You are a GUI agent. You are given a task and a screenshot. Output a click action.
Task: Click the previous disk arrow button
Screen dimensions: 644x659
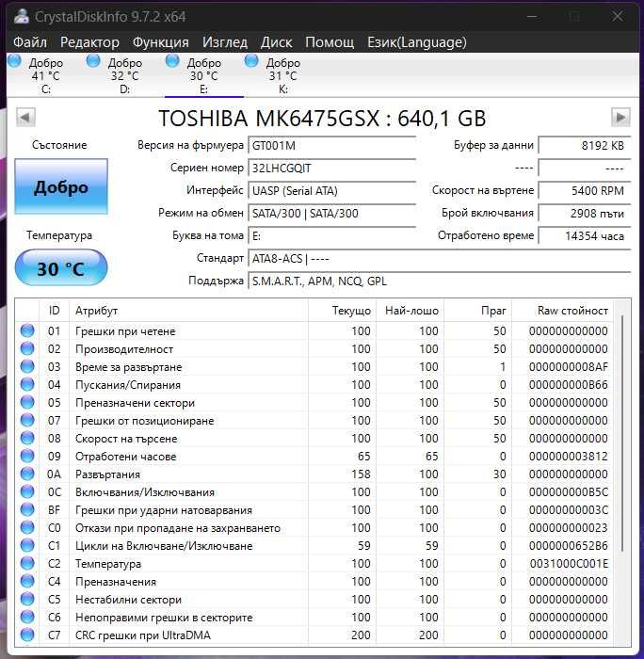(x=25, y=118)
